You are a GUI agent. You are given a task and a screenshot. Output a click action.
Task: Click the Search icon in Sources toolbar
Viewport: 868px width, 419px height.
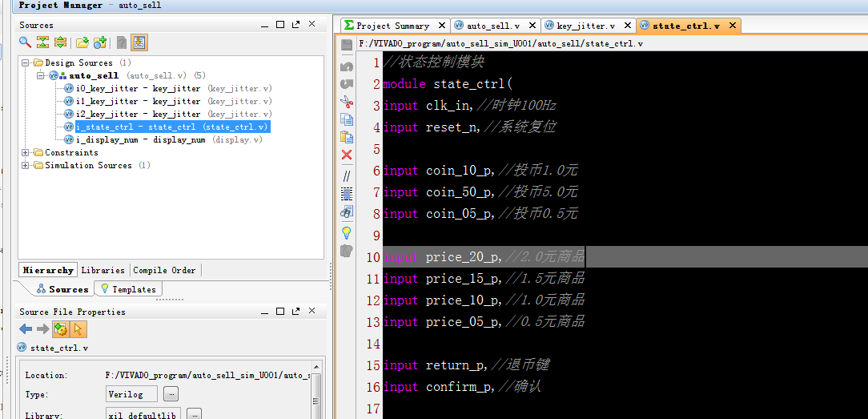coord(26,42)
